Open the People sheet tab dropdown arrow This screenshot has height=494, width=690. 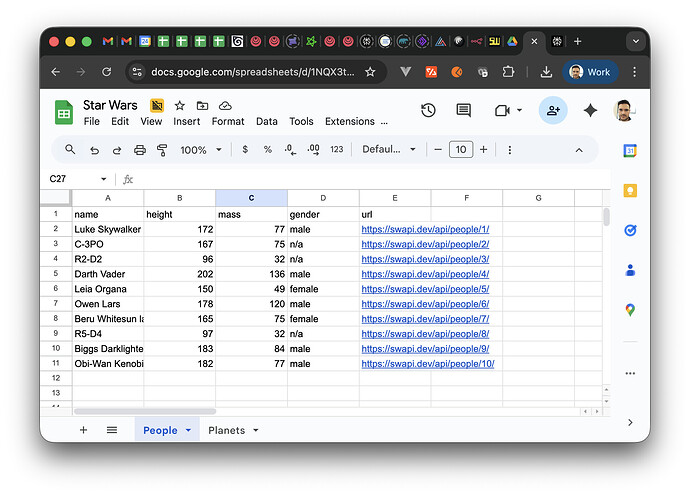[188, 431]
